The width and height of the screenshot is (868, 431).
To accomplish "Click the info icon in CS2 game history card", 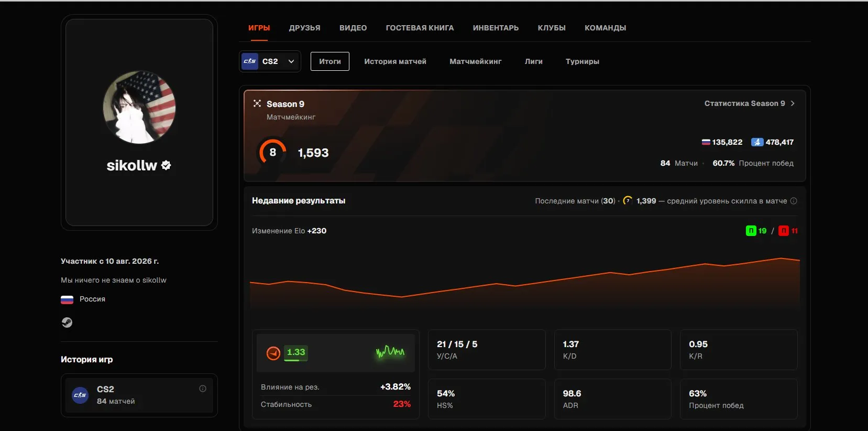I will pos(203,389).
